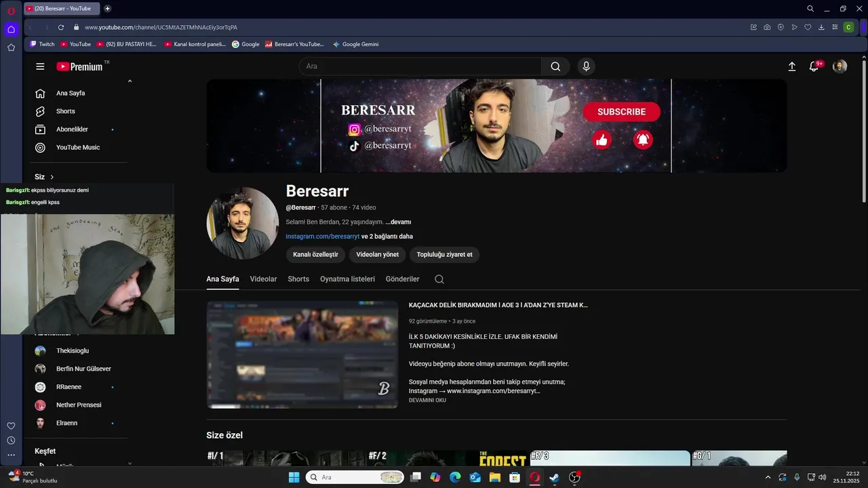
Task: Open Opera's Easy Setup sliders icon
Action: (835, 27)
